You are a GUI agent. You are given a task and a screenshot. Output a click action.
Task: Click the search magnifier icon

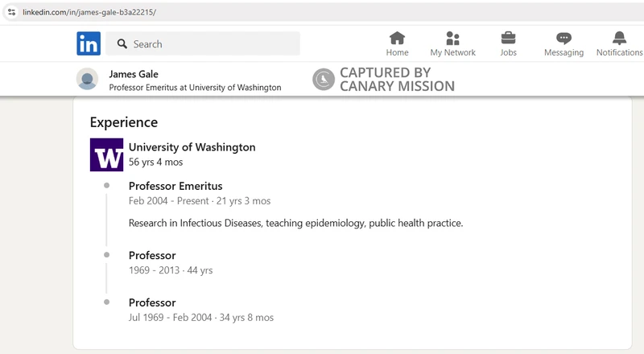[x=122, y=43]
